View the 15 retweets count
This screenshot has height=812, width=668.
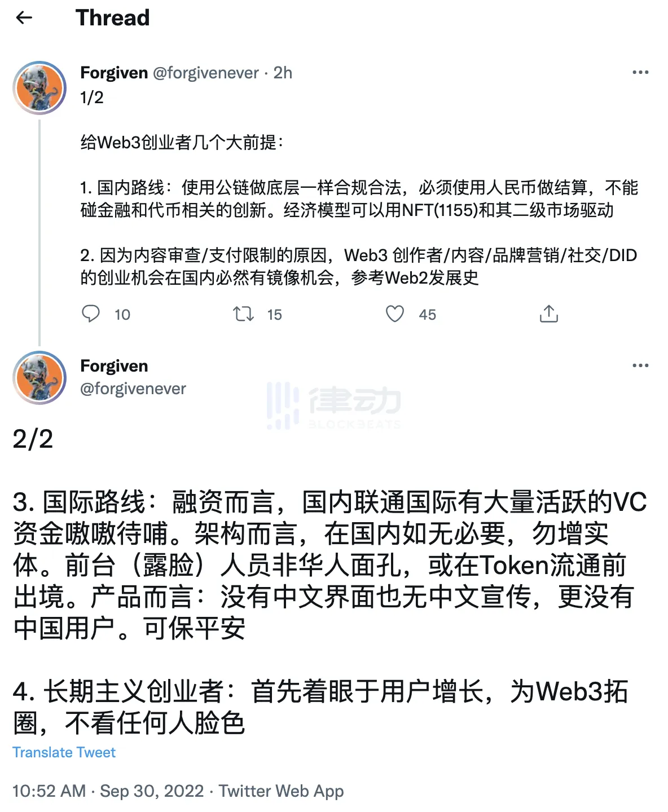click(x=274, y=315)
